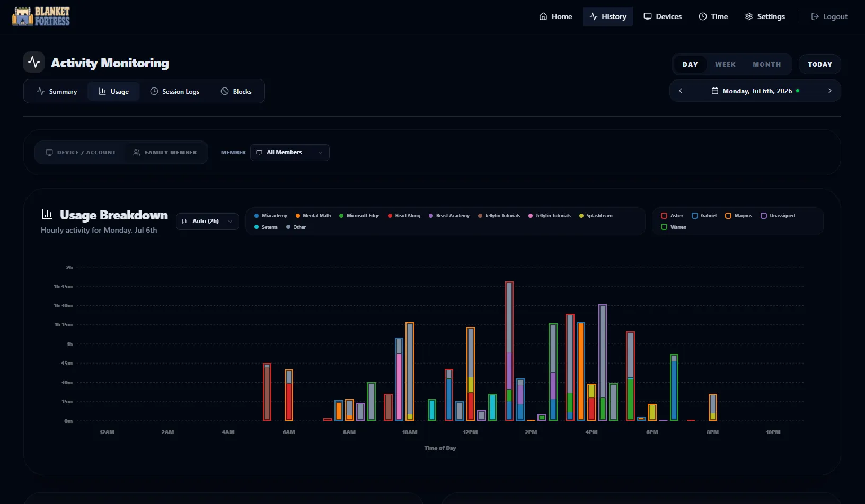The image size is (865, 504).
Task: Toggle Magnus in member legend
Action: point(738,216)
